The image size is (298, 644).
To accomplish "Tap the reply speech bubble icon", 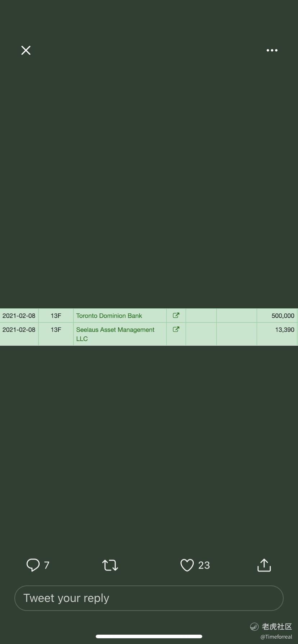I will click(x=33, y=565).
